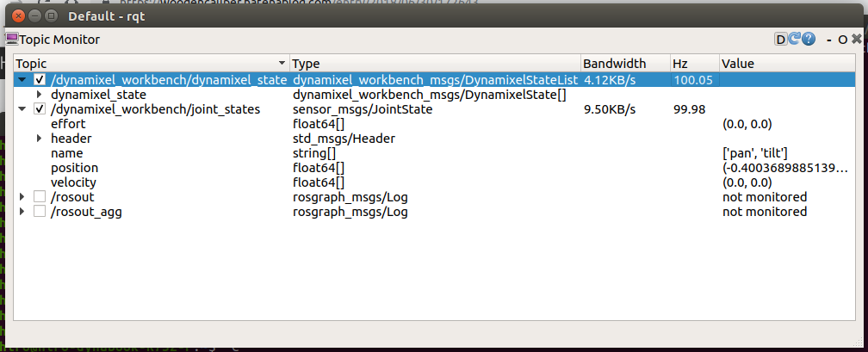868x352 pixels.
Task: Sort by the Topic column header
Action: [x=152, y=64]
